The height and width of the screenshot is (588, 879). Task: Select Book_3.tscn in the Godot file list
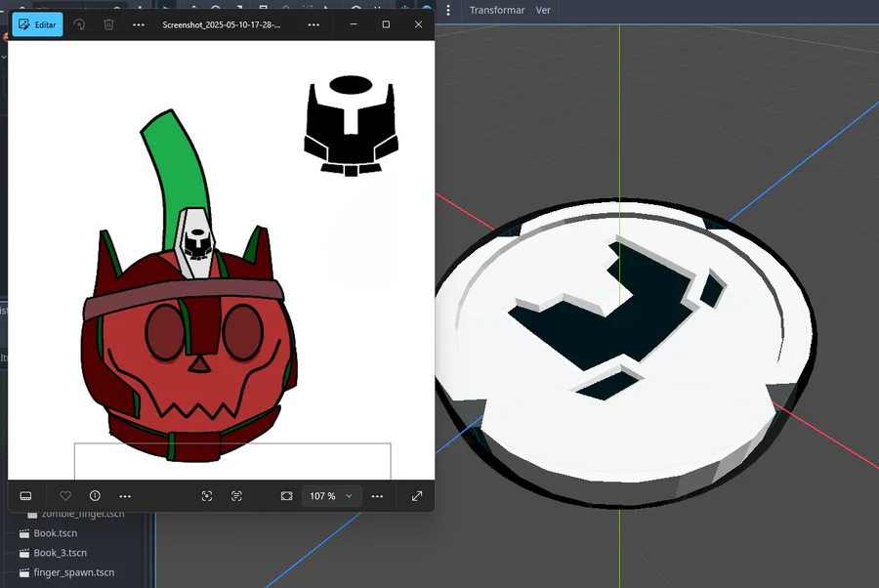(x=60, y=553)
